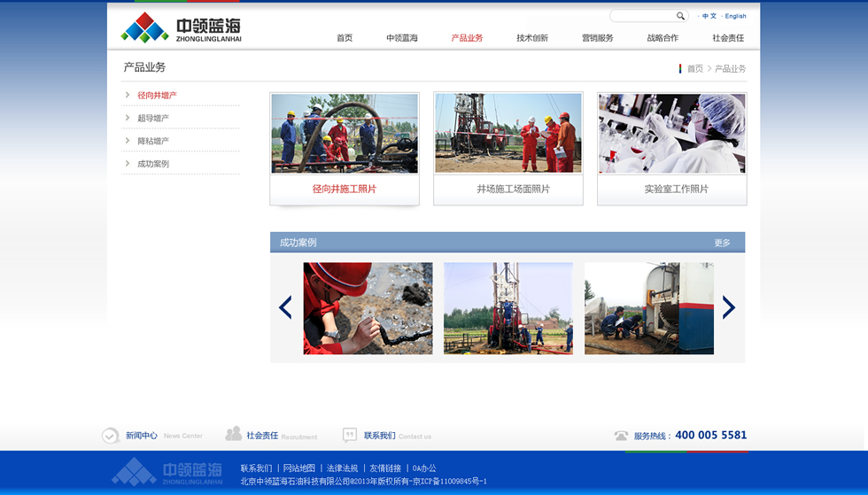Open the 径向井施工照片 photo card

(x=344, y=148)
